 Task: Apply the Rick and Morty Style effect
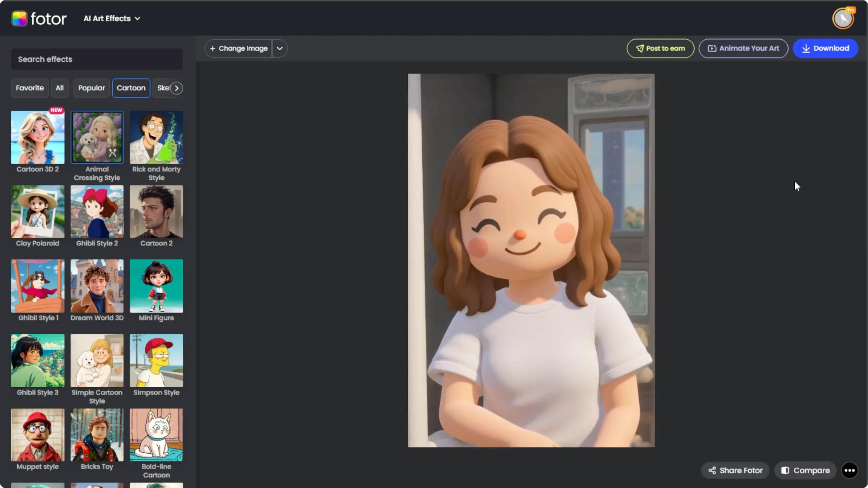click(x=156, y=137)
